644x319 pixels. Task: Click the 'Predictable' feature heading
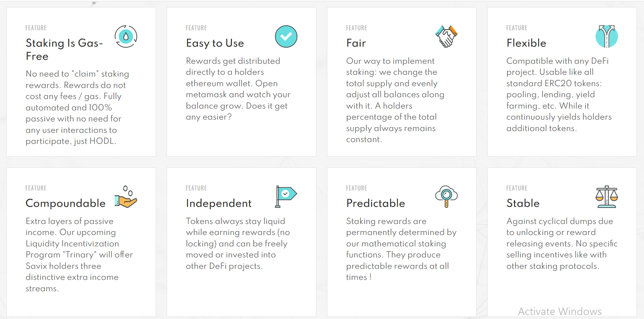tap(375, 203)
